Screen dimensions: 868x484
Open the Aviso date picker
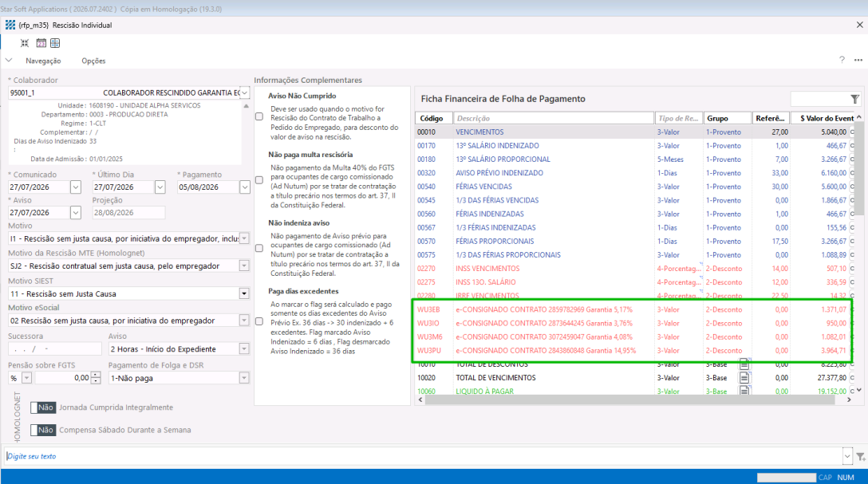(76, 212)
